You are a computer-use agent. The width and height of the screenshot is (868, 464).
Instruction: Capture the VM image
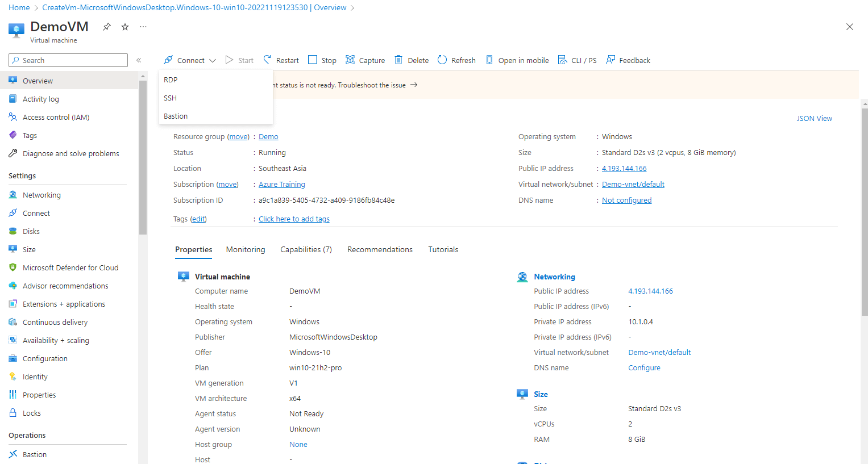pyautogui.click(x=366, y=60)
